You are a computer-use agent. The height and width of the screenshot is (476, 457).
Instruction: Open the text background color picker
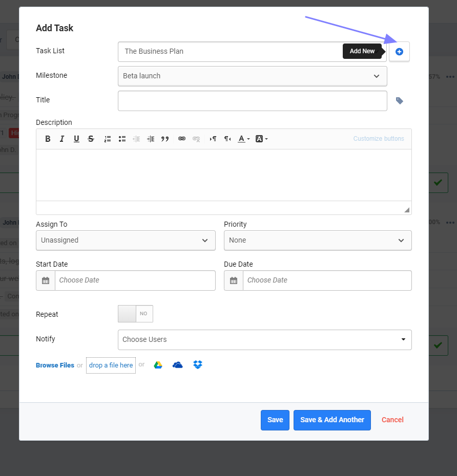click(262, 139)
